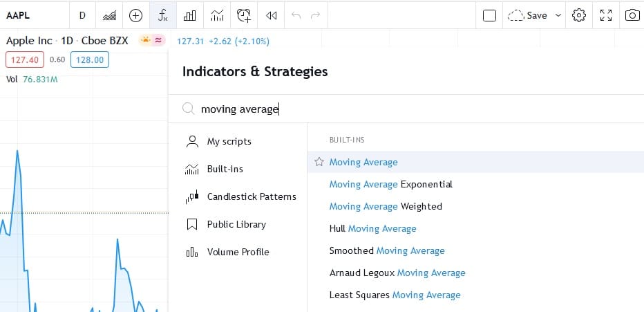
Task: Select the Built-ins category
Action: [225, 169]
